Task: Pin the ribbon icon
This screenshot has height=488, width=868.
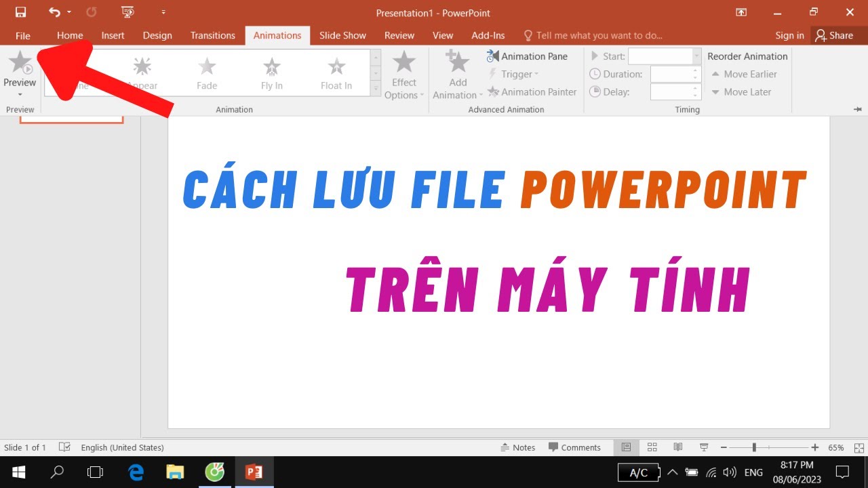Action: 858,109
